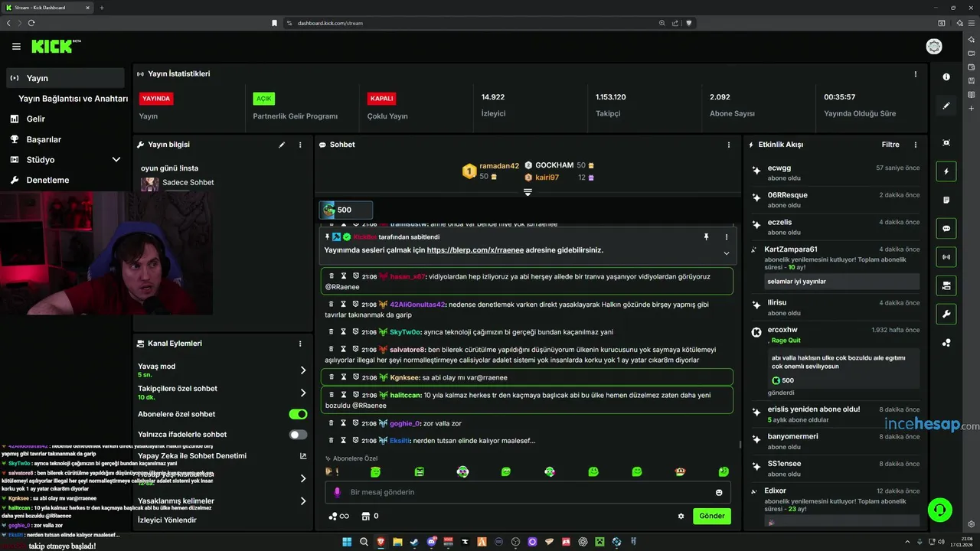Delete goghie_0's chat message
This screenshot has width=980, height=551.
(x=332, y=423)
